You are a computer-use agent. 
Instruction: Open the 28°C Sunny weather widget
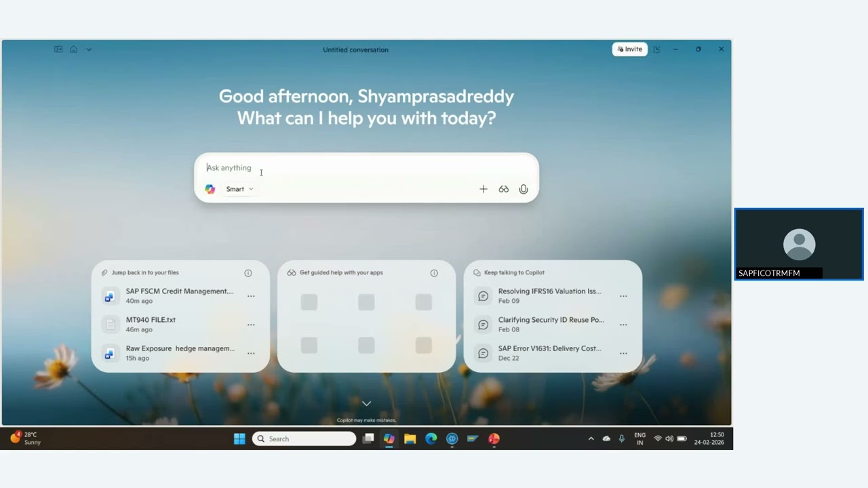(26, 439)
